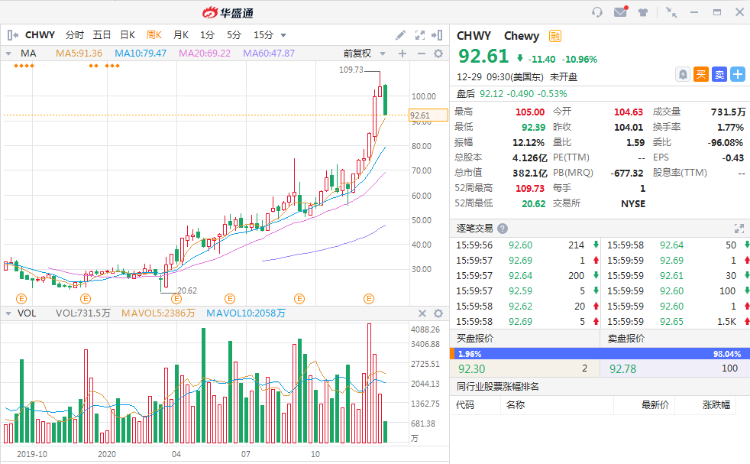Click the blue bid-ask ratio bar
Image resolution: width=750 pixels, height=464 pixels.
click(600, 354)
